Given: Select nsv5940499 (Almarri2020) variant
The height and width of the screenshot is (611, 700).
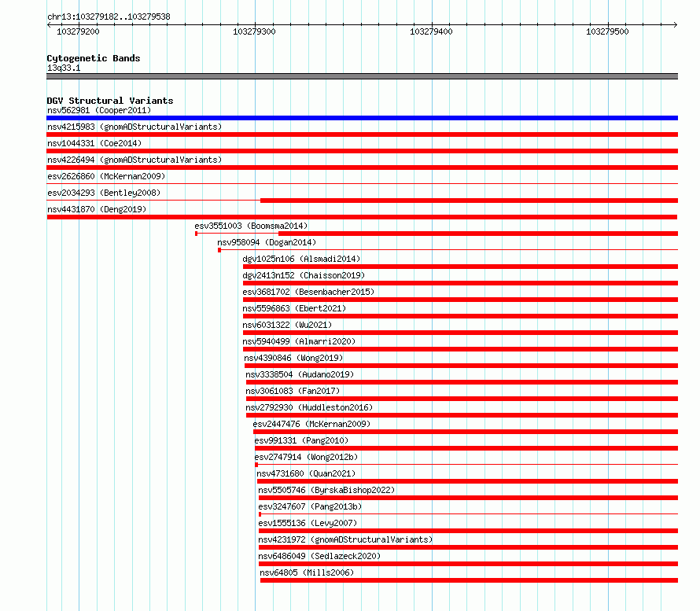Looking at the screenshot, I should pos(299,341).
